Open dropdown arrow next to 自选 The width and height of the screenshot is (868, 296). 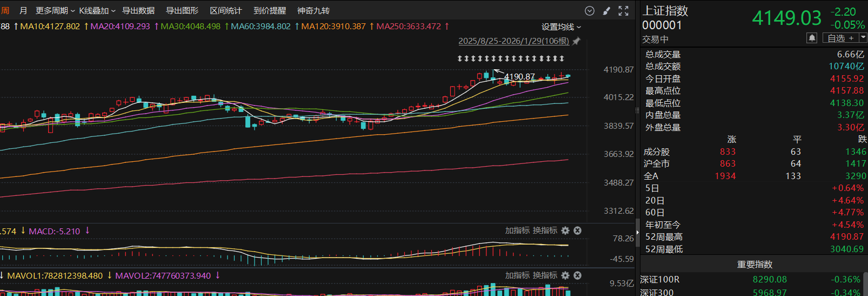pos(863,38)
